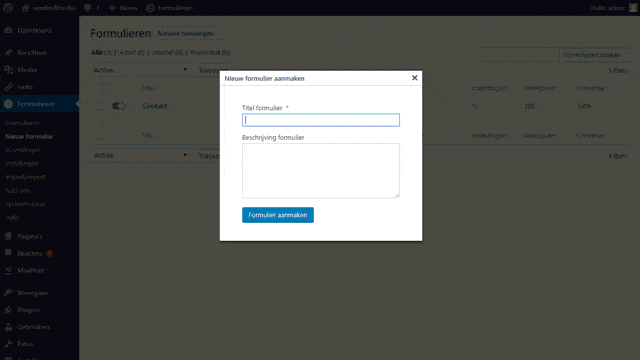Click the plus Nieuw icon in admin bar
640x360 pixels.
(112, 8)
